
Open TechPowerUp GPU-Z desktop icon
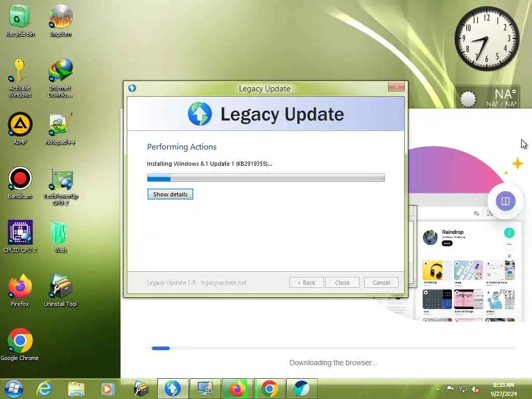tap(60, 186)
